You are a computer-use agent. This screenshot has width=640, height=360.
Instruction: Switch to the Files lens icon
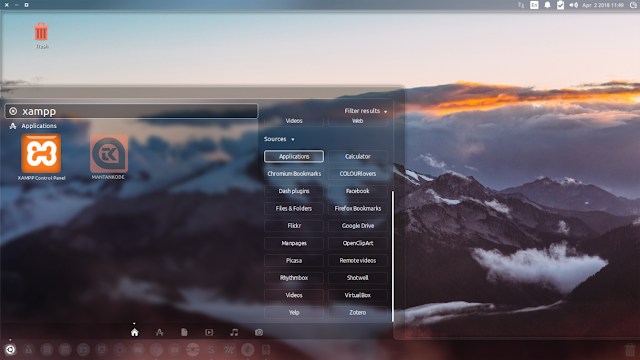pos(184,332)
